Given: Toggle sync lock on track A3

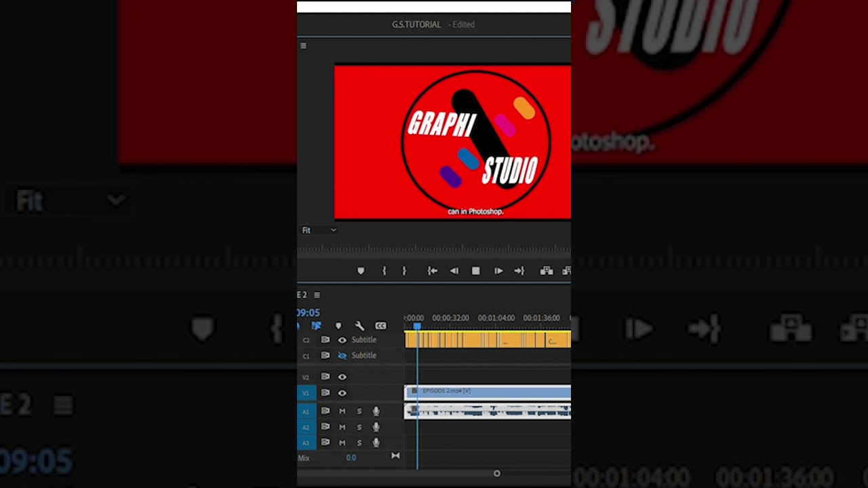Looking at the screenshot, I should pyautogui.click(x=325, y=443).
